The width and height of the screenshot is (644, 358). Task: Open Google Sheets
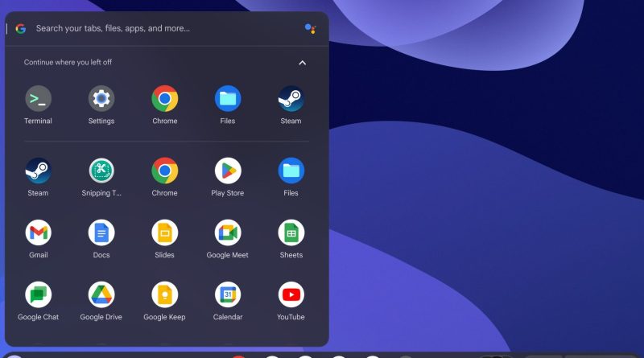pyautogui.click(x=291, y=232)
